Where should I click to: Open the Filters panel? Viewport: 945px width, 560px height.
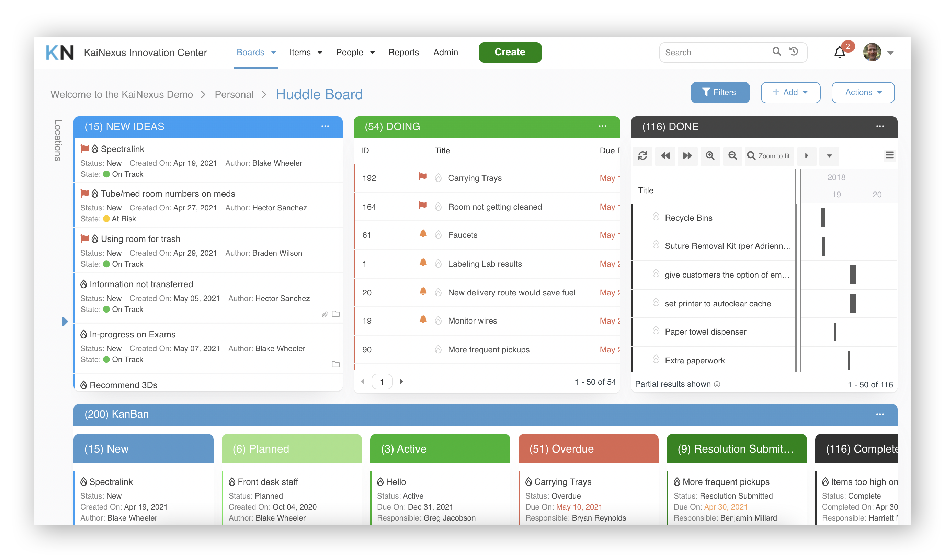tap(720, 92)
